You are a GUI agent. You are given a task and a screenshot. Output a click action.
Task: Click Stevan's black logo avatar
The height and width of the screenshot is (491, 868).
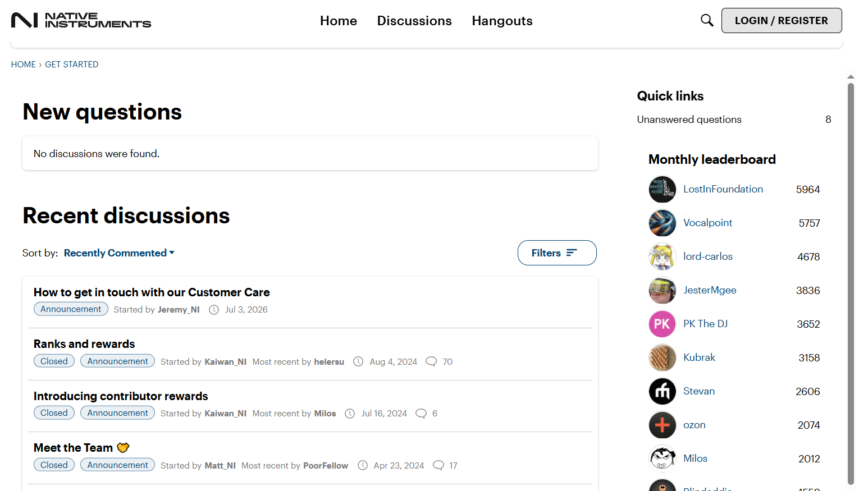(x=663, y=392)
